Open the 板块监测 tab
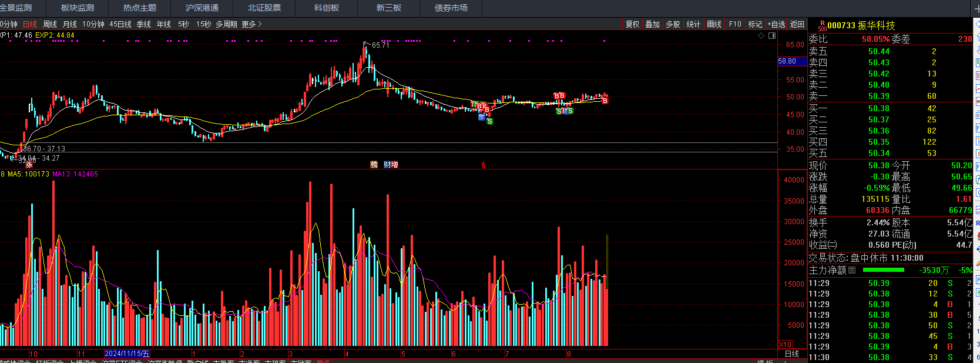This screenshot has height=363, width=980. (x=78, y=8)
